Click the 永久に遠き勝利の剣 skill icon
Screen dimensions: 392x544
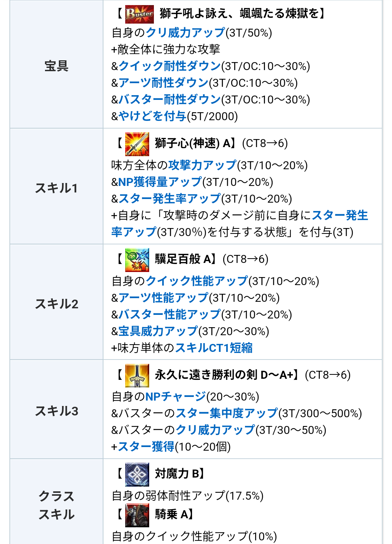(137, 375)
